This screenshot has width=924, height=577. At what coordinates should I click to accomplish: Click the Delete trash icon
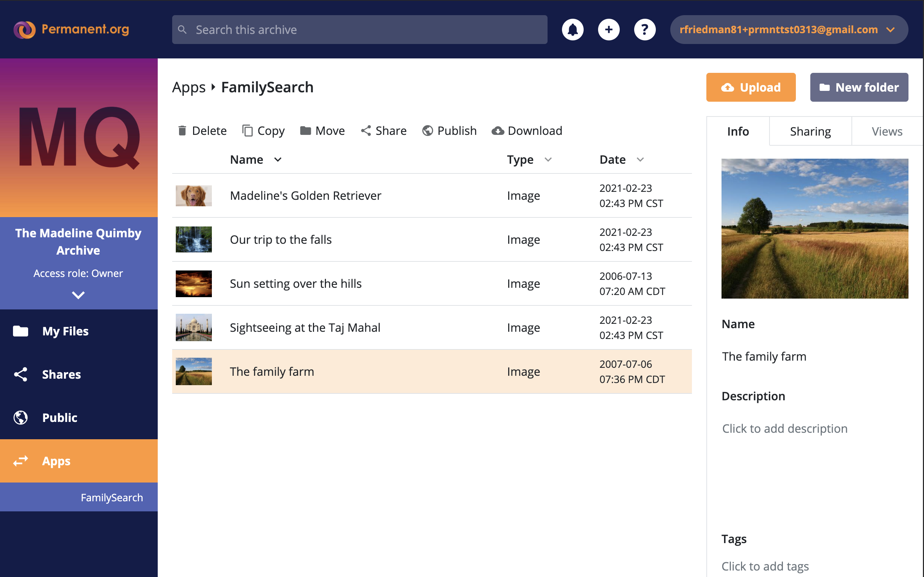183,131
